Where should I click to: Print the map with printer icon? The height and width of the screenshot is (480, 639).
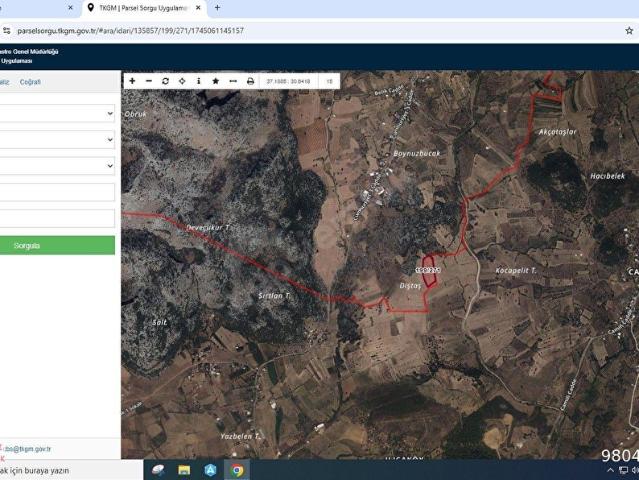pyautogui.click(x=250, y=81)
